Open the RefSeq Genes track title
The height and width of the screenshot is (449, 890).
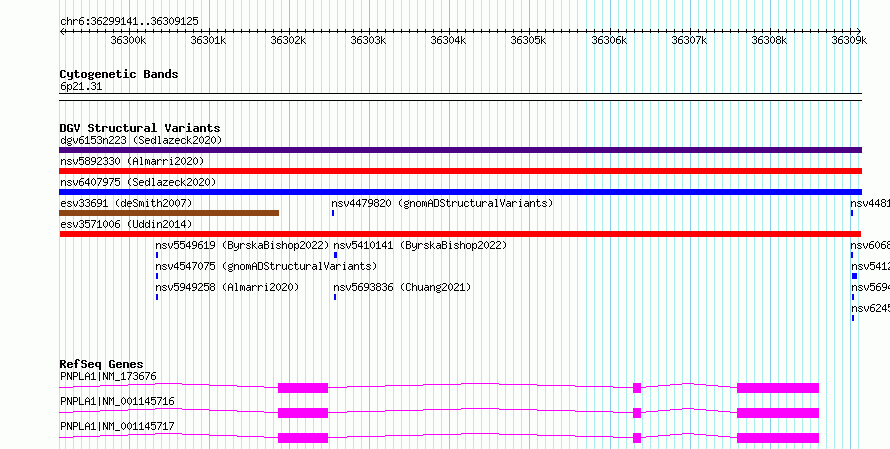tap(102, 364)
